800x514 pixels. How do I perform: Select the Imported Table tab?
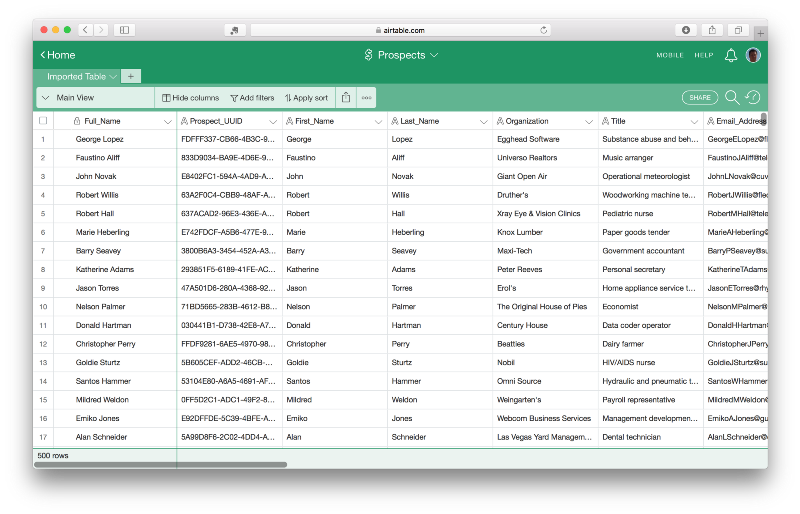(82, 77)
